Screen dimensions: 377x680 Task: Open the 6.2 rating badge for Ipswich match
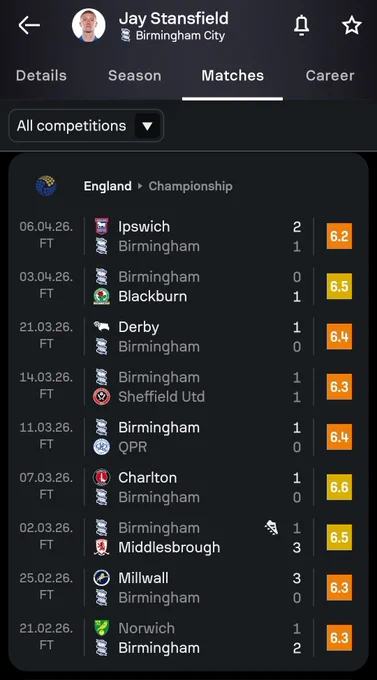(339, 236)
